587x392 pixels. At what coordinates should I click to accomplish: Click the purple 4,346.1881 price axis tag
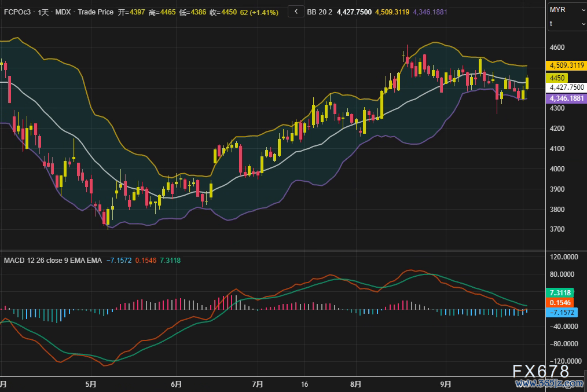(567, 98)
